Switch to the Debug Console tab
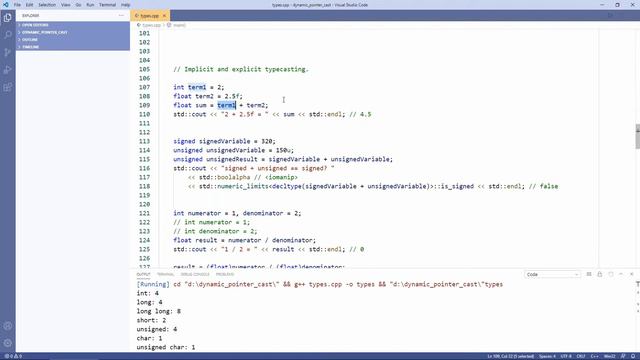 pos(195,274)
